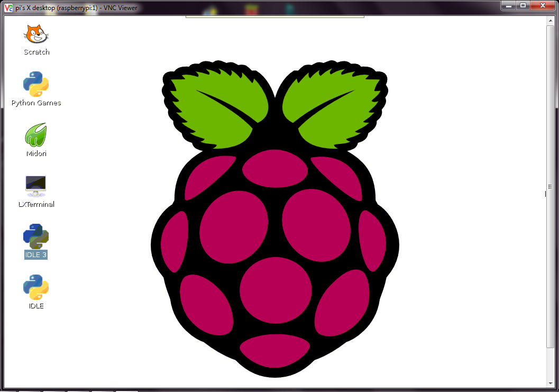Click the 'Scratch' label text
559x392 pixels.
(36, 52)
